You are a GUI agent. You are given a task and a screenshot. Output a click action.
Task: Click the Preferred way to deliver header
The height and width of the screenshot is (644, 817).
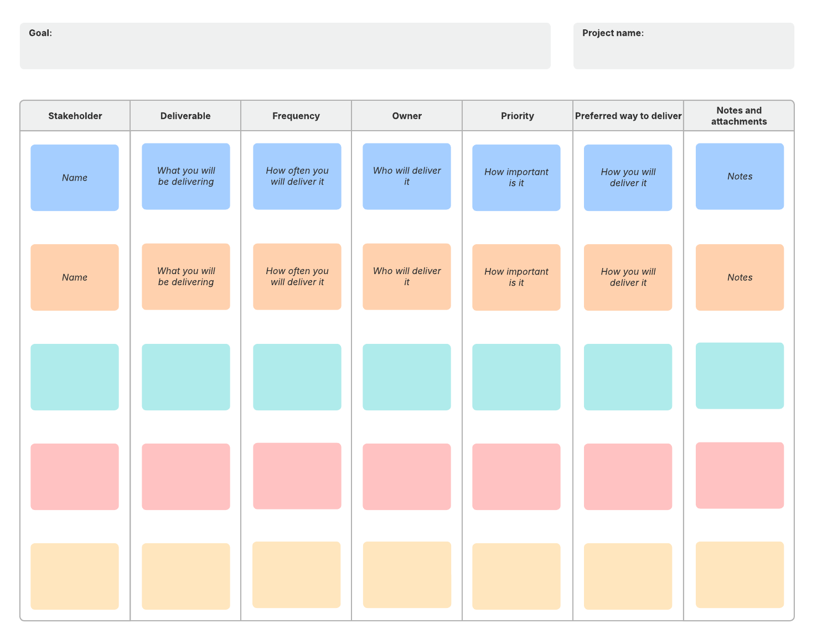pos(628,116)
